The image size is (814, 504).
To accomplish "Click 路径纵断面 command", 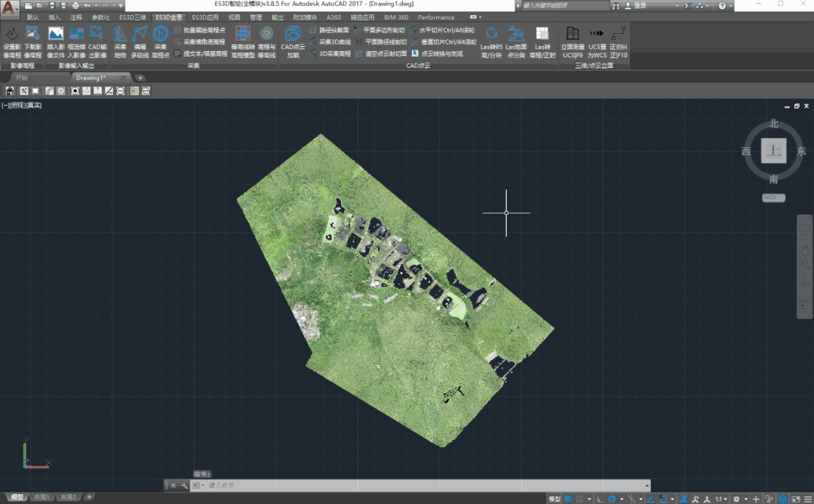I will coord(329,30).
